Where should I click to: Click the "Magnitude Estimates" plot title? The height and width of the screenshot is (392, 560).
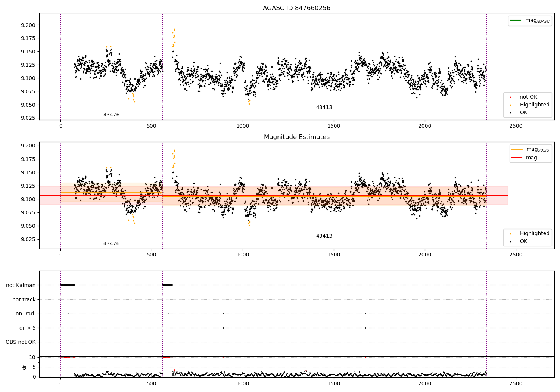coord(296,137)
